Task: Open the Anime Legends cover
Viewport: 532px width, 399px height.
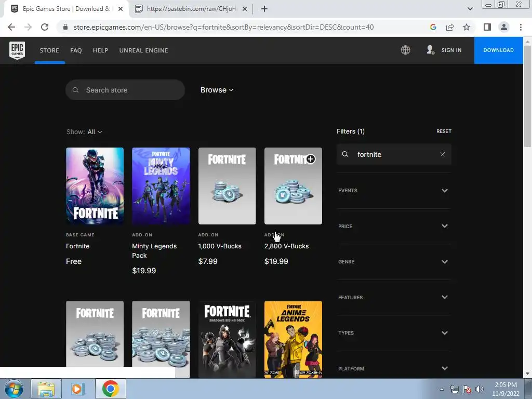Action: (293, 340)
